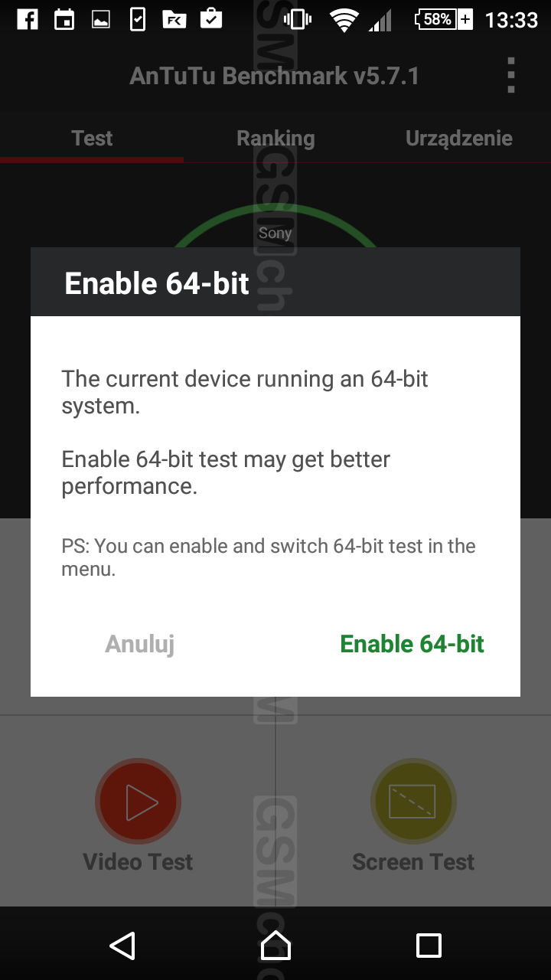Screen dimensions: 551x980
Task: Open the recent apps square button
Action: [429, 946]
